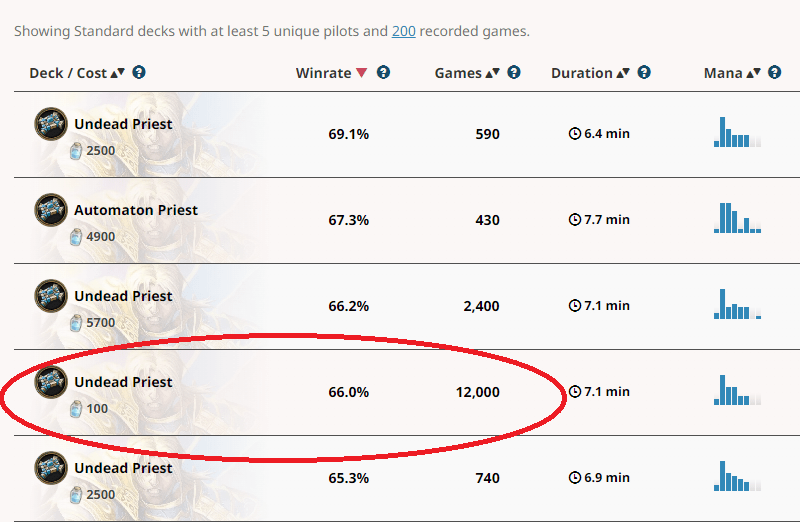The width and height of the screenshot is (800, 522).
Task: Click help icon next to Deck / Cost
Action: pos(139,73)
